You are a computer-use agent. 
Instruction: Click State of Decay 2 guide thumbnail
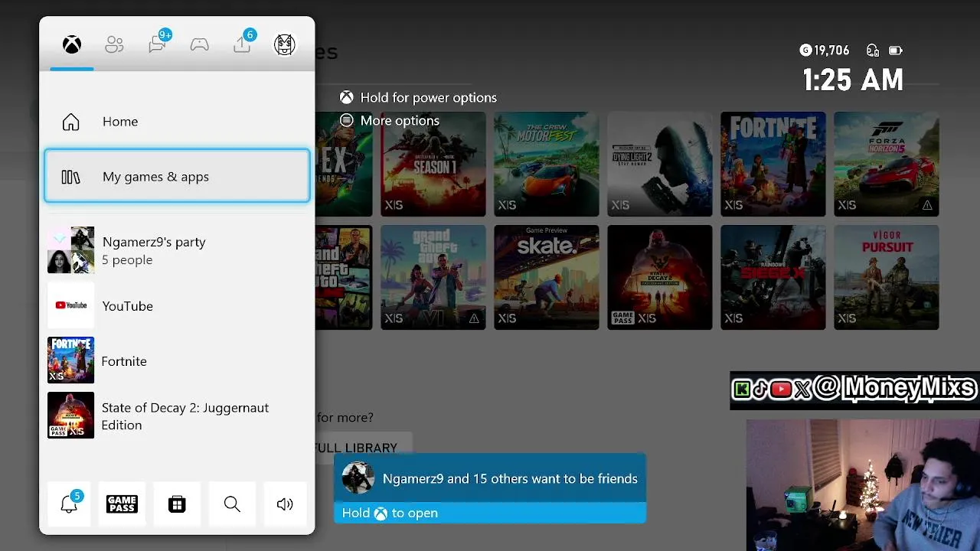click(70, 416)
